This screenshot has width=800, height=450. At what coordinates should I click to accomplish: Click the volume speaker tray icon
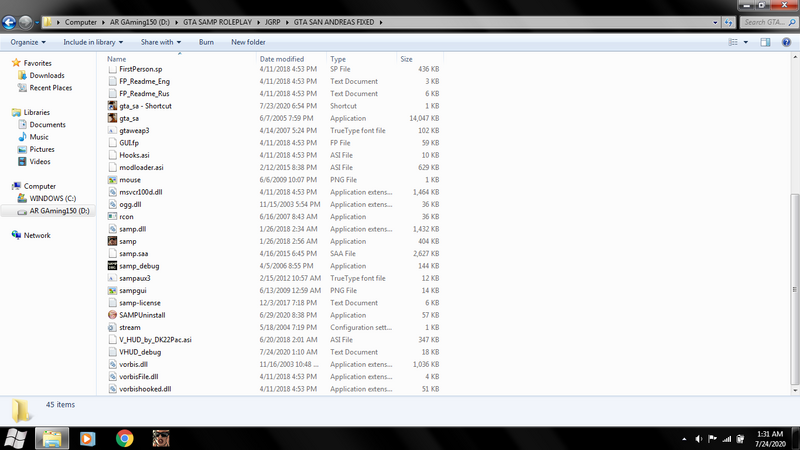(x=699, y=439)
